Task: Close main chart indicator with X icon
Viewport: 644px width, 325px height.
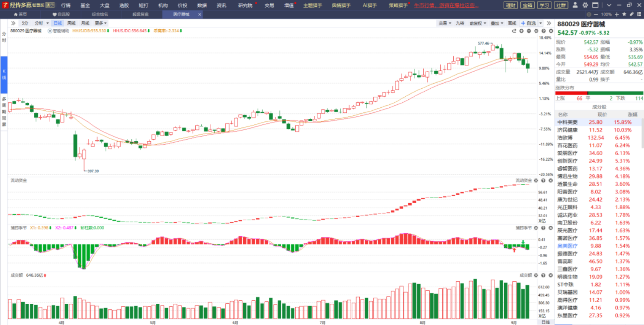Action: [x=551, y=31]
